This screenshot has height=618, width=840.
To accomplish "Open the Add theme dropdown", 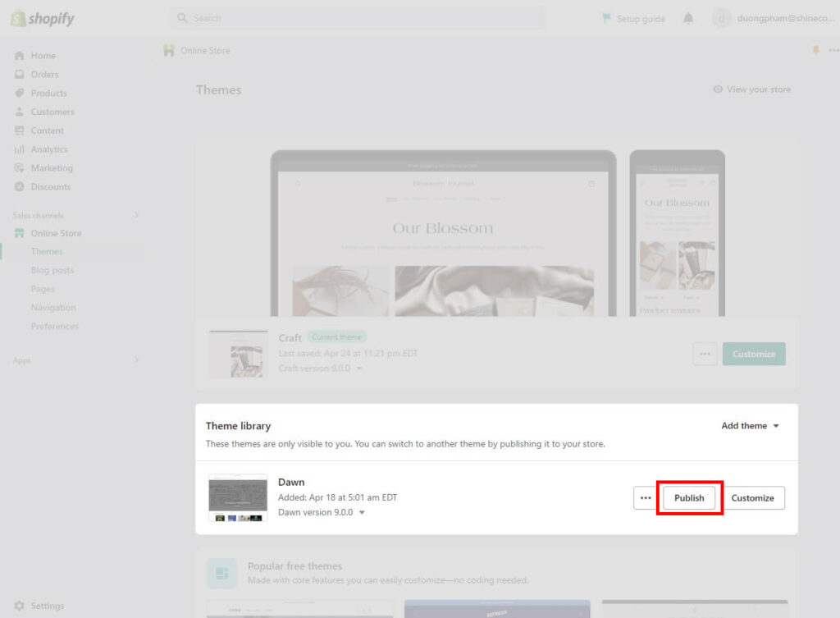I will (750, 426).
